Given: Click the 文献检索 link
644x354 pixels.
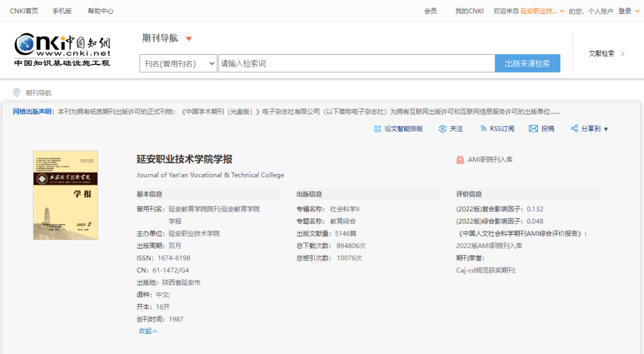Looking at the screenshot, I should point(601,54).
